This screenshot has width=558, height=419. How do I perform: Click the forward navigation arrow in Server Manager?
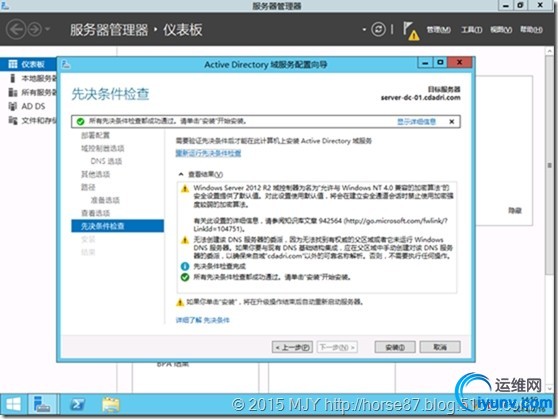click(35, 30)
